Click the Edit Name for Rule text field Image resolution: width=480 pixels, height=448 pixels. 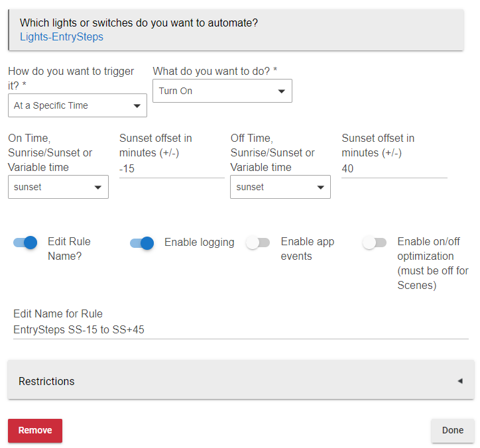click(x=241, y=330)
